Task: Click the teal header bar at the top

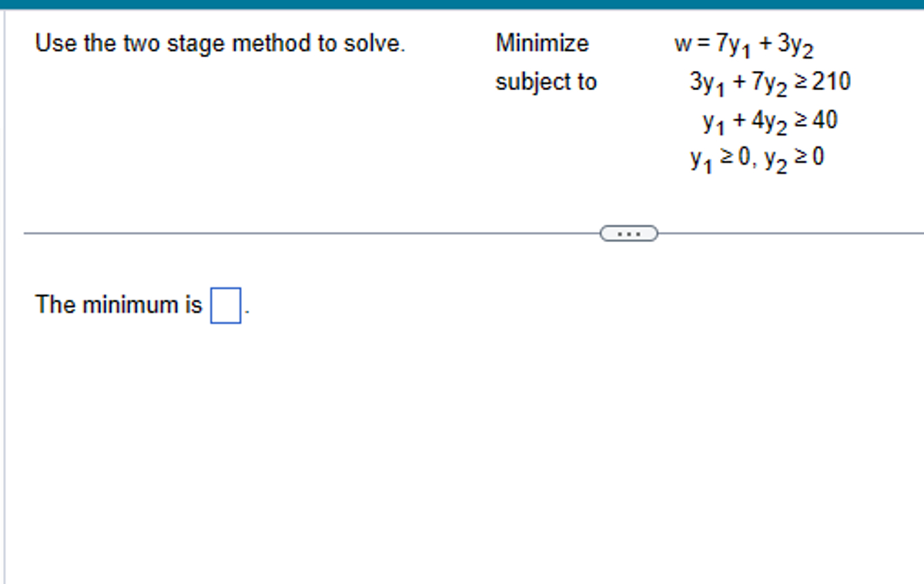Action: coord(462,5)
